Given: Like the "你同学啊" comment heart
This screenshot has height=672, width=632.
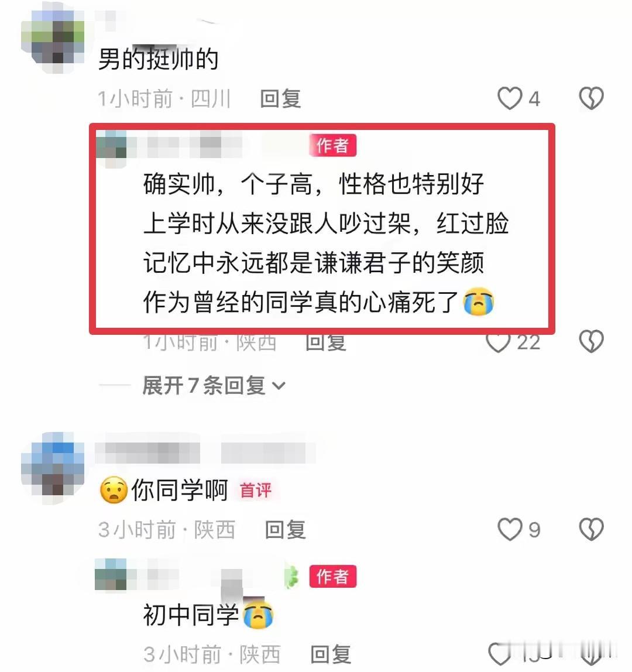Looking at the screenshot, I should 510,529.
